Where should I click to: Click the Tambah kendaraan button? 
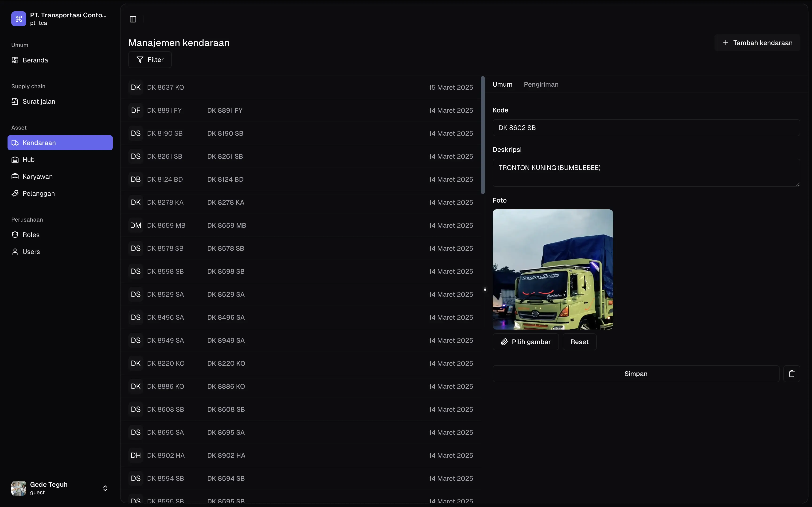tap(757, 43)
